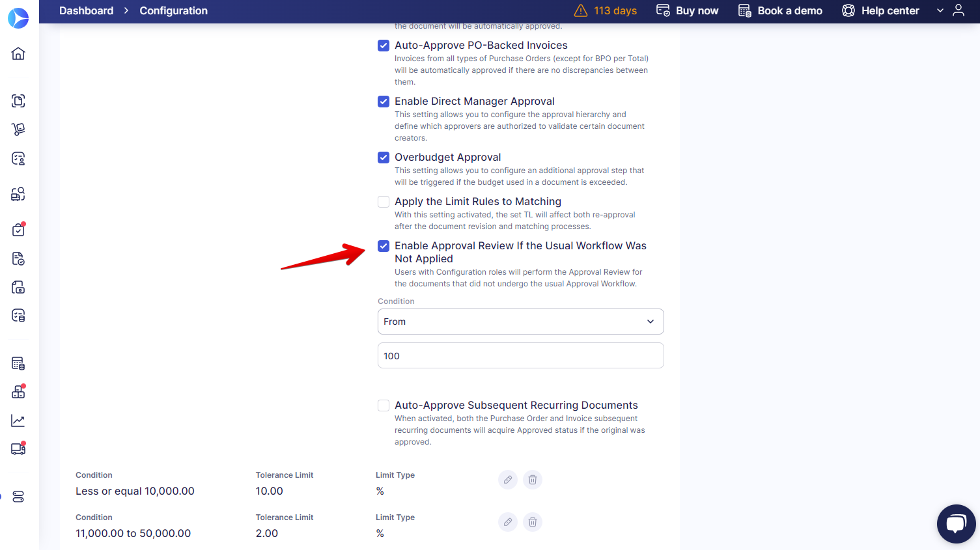Image resolution: width=980 pixels, height=550 pixels.
Task: Enable Auto-Approve Subsequent Recurring Documents
Action: [384, 406]
